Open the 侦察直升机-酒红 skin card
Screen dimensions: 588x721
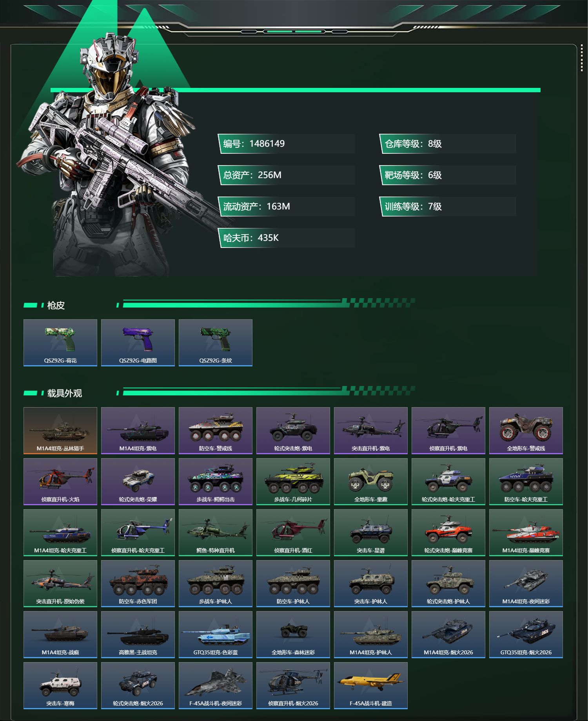coord(293,533)
